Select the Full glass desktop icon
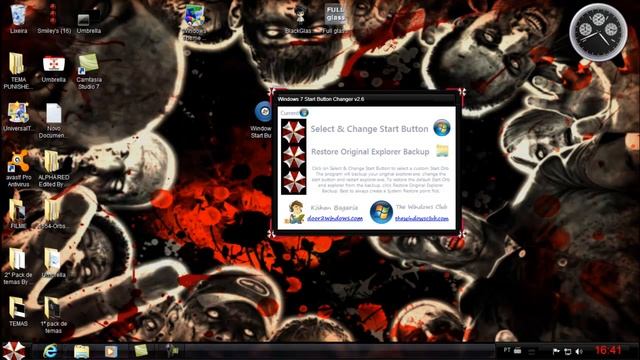Screen dimensions: 640x360 334,18
